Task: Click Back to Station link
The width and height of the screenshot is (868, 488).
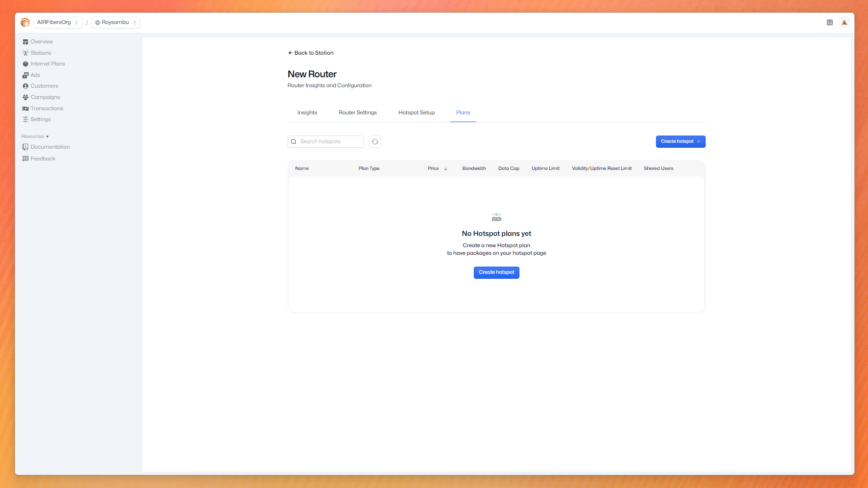Action: (x=311, y=53)
